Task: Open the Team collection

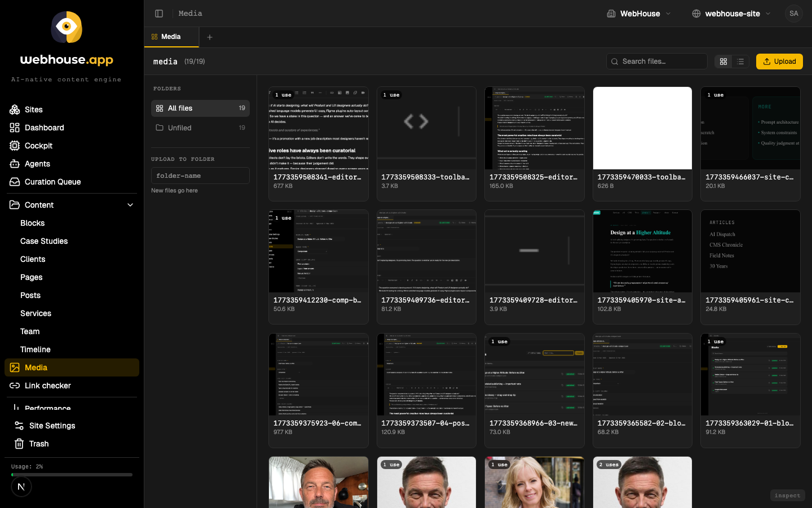Action: pyautogui.click(x=30, y=331)
